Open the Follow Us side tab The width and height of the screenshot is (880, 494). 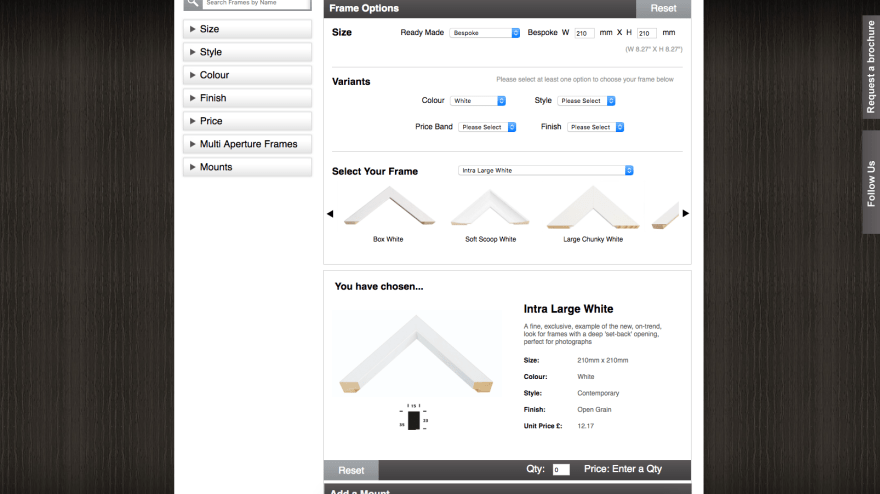(x=870, y=183)
